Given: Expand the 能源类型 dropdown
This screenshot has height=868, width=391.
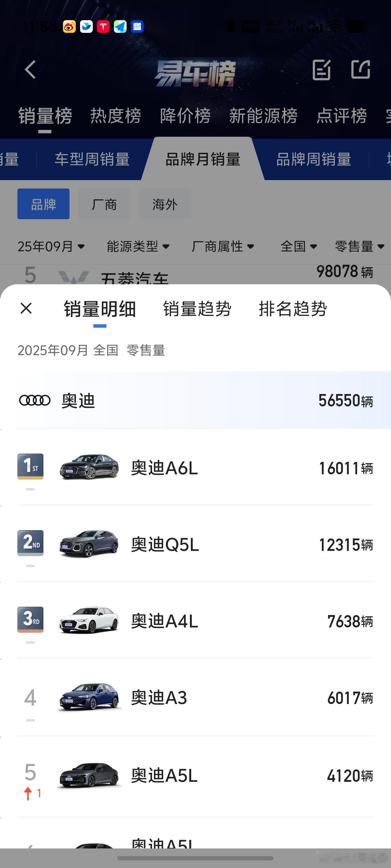Looking at the screenshot, I should tap(138, 246).
